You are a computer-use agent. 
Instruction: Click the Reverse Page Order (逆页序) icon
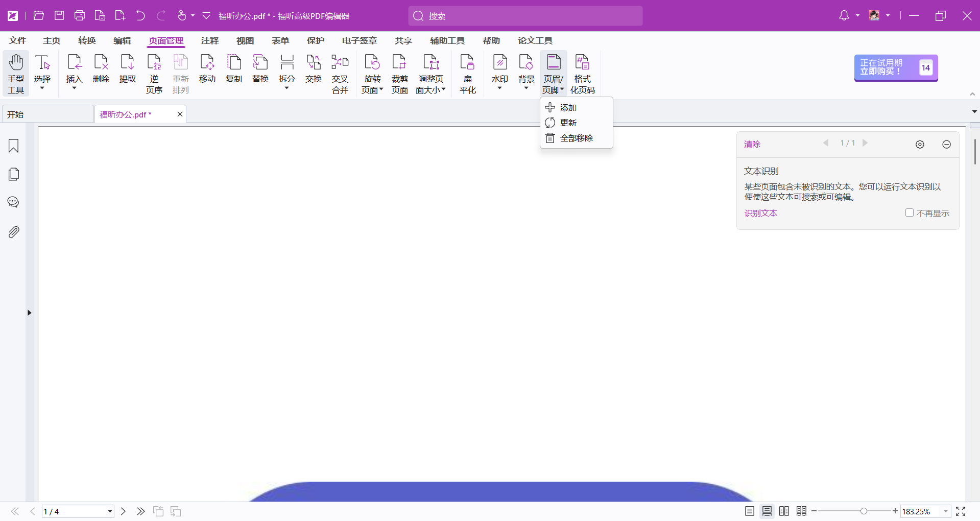click(154, 74)
